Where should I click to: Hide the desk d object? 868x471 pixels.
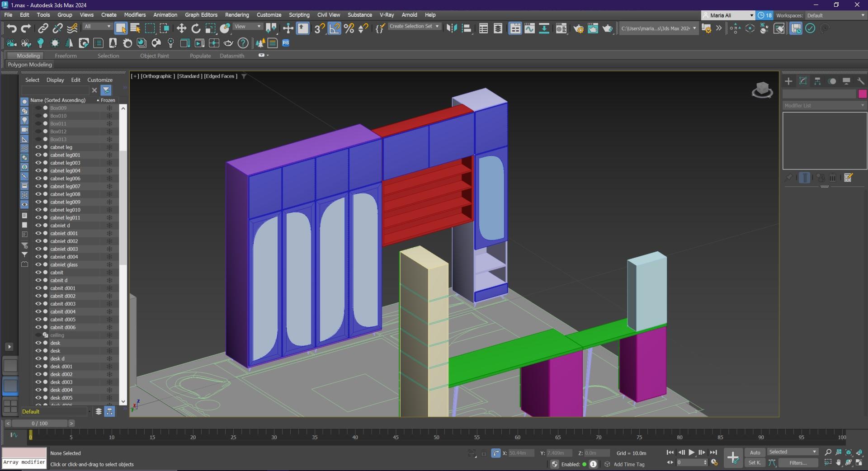(x=38, y=358)
